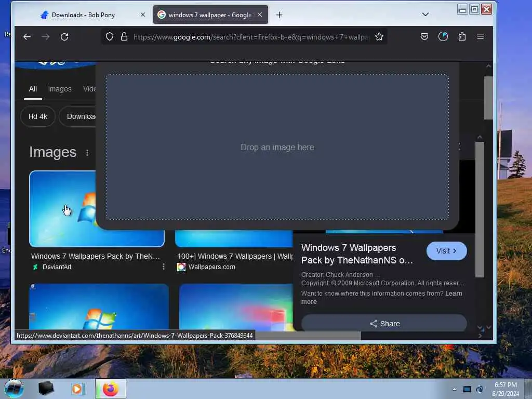Select the All search results tab

click(33, 89)
